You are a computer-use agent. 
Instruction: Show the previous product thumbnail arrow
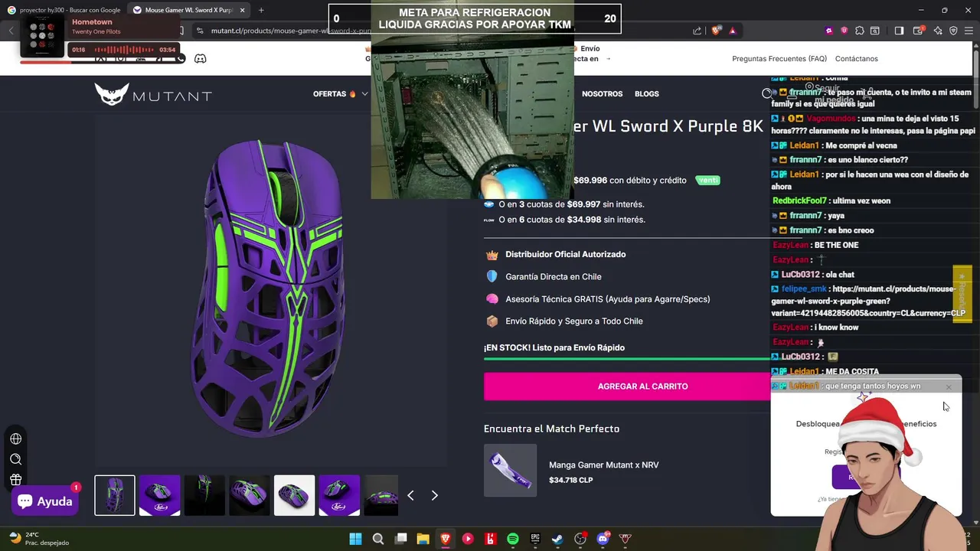click(410, 496)
